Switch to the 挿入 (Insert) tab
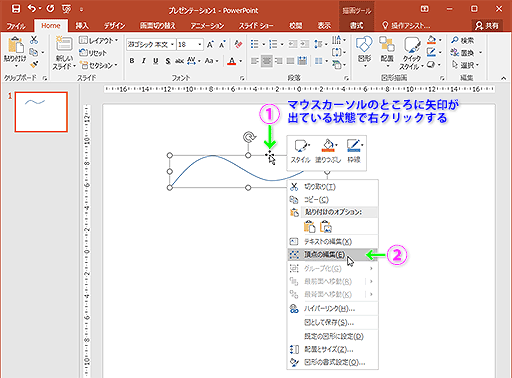 pyautogui.click(x=82, y=26)
